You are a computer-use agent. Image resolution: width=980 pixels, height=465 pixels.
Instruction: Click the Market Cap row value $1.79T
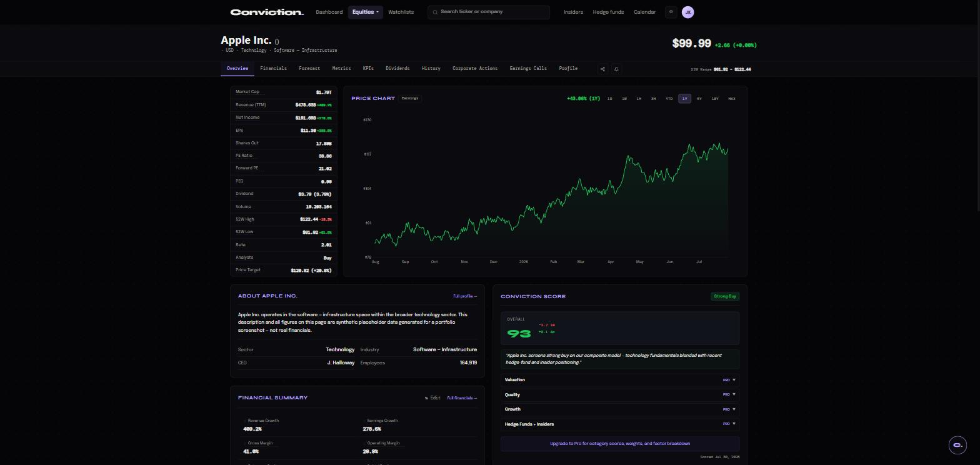click(324, 92)
